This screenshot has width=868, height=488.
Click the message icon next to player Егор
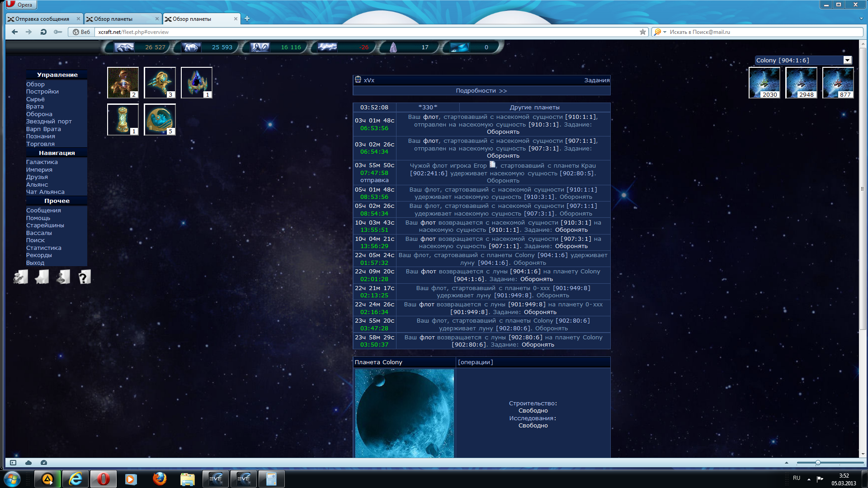tap(492, 165)
